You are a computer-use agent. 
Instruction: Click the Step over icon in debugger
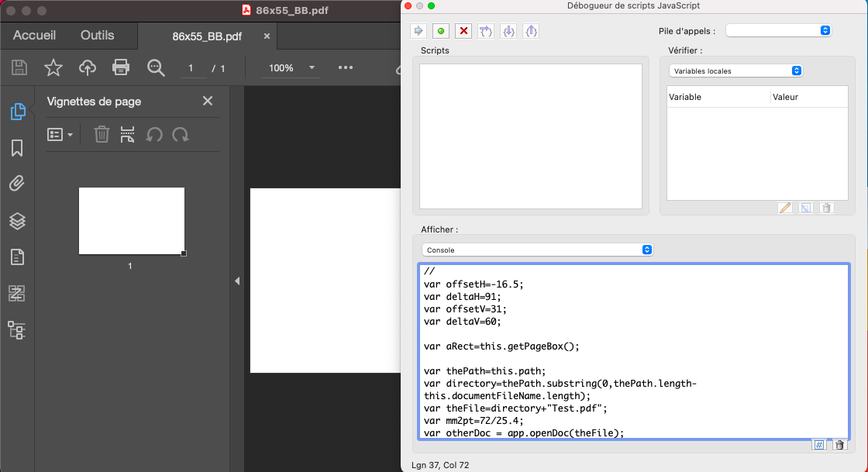[x=486, y=31]
